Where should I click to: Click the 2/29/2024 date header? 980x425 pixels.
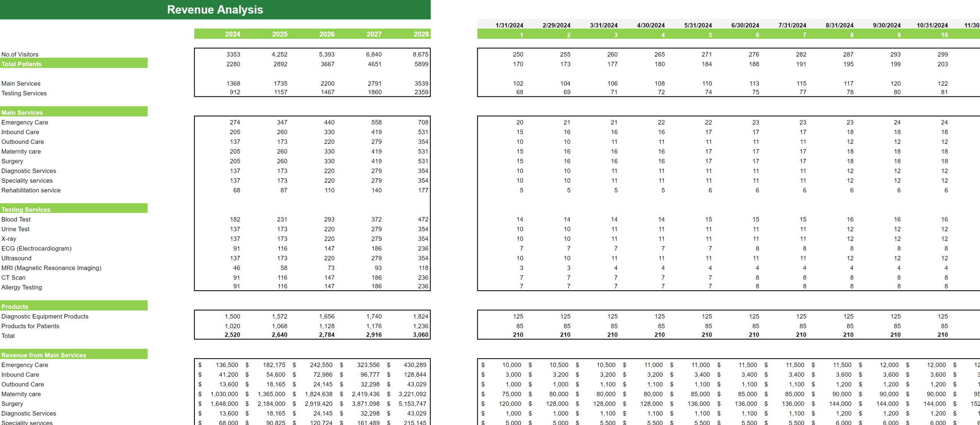coord(556,25)
